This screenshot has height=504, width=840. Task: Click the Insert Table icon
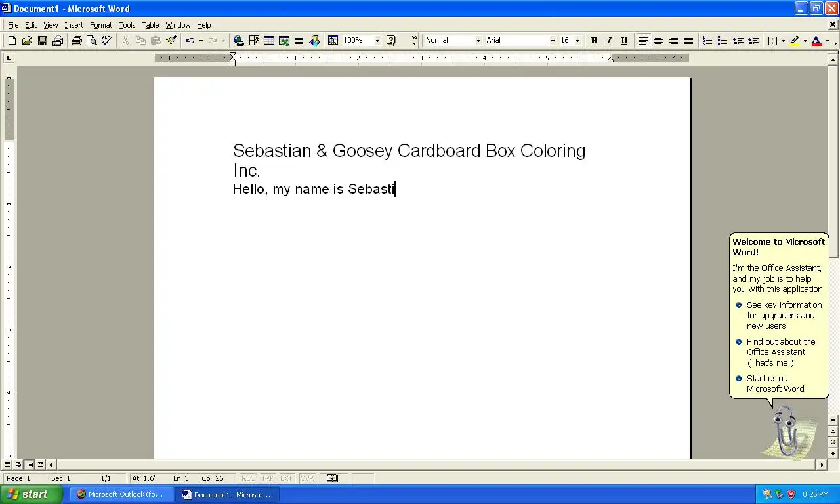(x=269, y=41)
